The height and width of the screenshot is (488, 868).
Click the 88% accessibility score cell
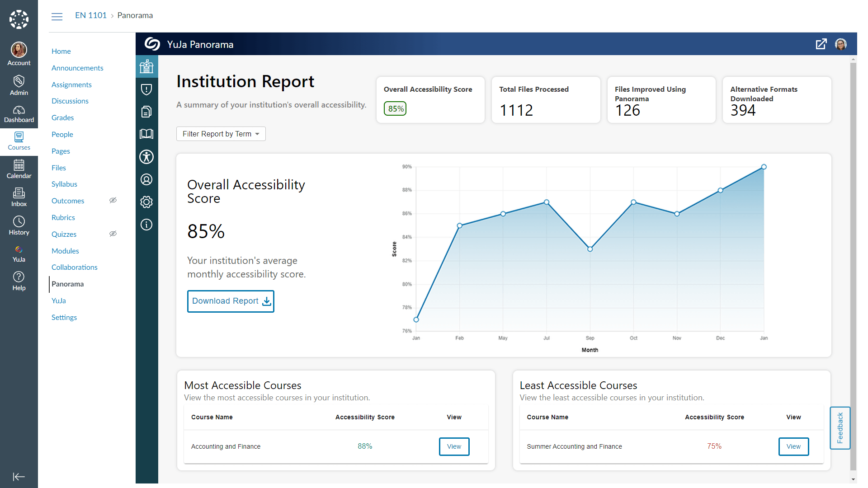pyautogui.click(x=365, y=446)
